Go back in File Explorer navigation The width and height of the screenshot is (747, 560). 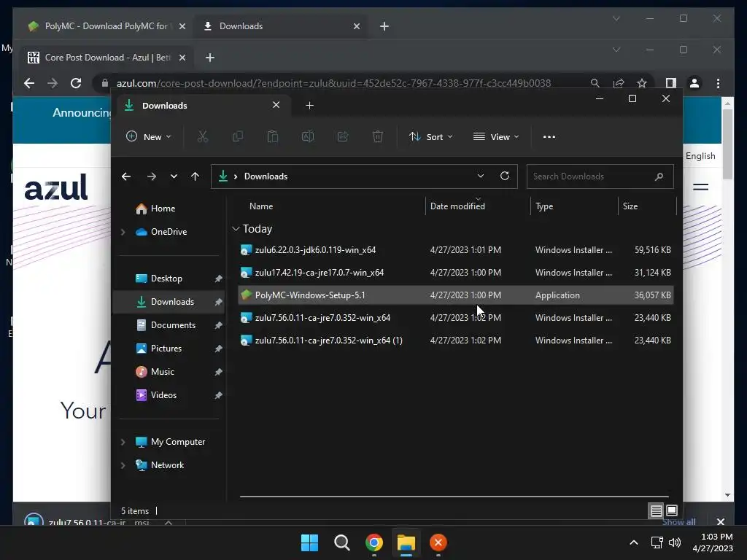126,176
